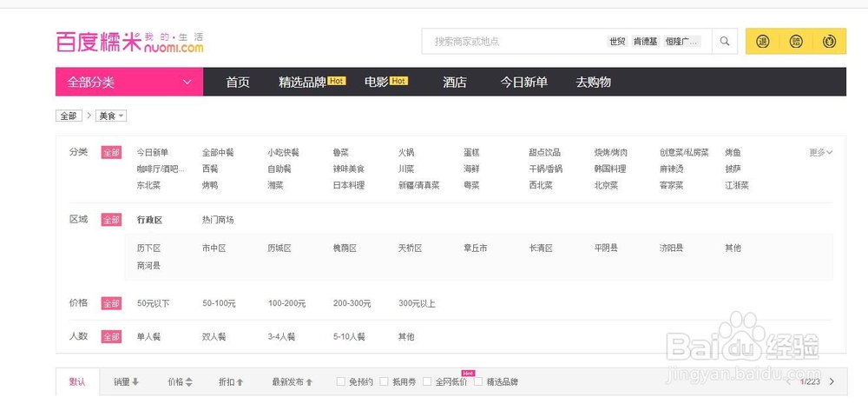868x404 pixels.
Task: Select the 行政区 area tab
Action: click(149, 220)
